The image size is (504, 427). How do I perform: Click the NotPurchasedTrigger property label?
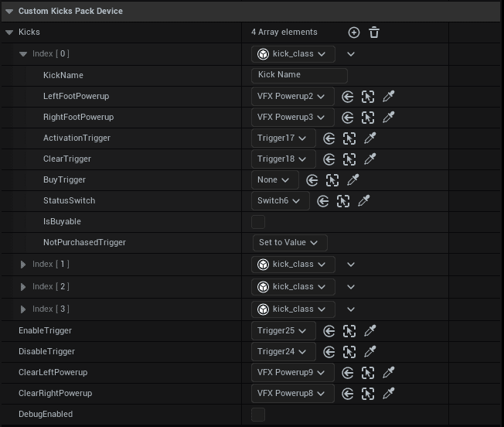tap(84, 243)
